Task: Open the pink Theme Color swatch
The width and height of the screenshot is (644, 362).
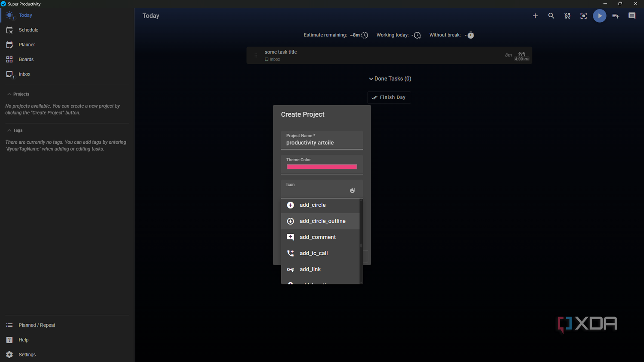Action: [322, 167]
